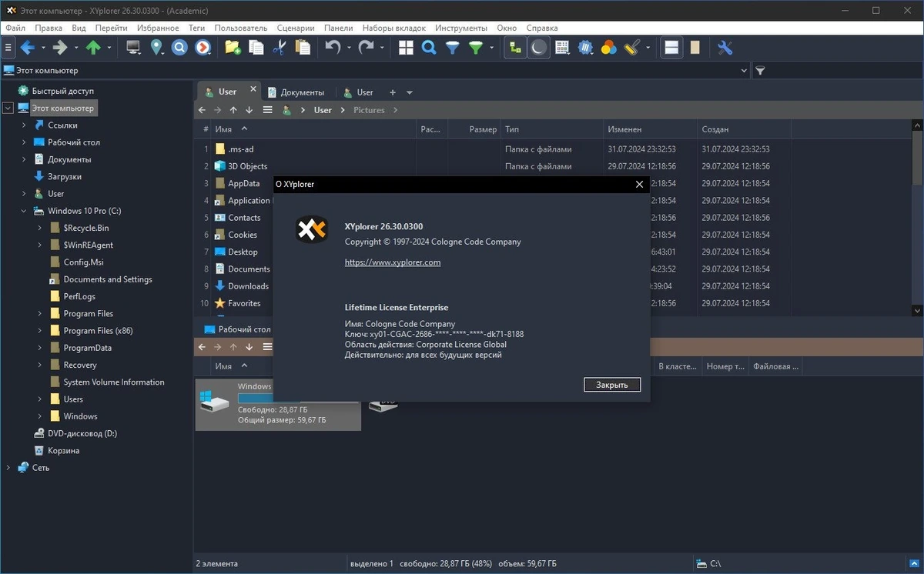Open the main toolbar hamburger menu
The height and width of the screenshot is (574, 924).
coord(8,48)
